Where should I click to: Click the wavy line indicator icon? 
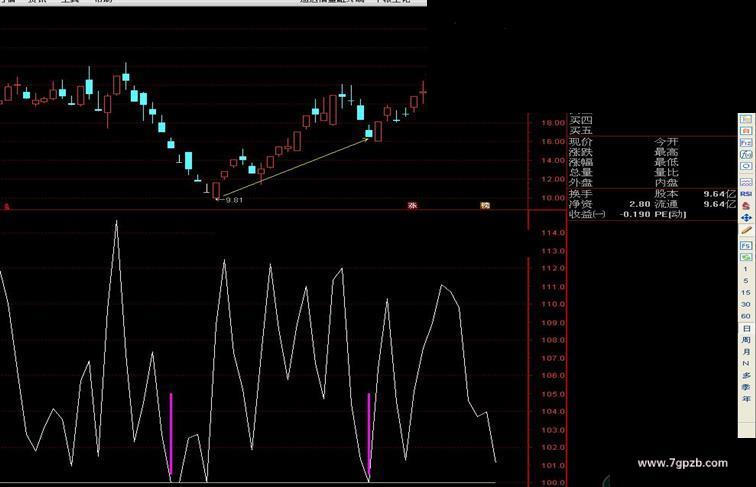click(x=746, y=182)
